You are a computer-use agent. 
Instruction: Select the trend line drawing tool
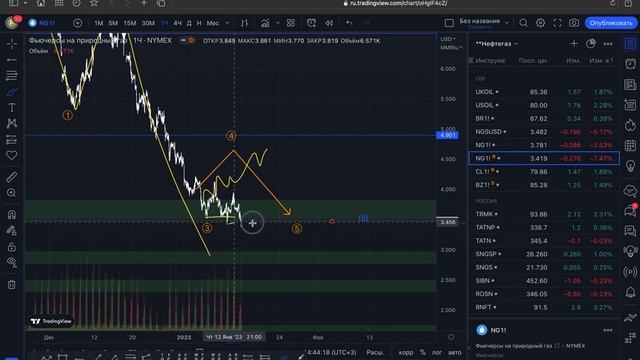[x=11, y=60]
